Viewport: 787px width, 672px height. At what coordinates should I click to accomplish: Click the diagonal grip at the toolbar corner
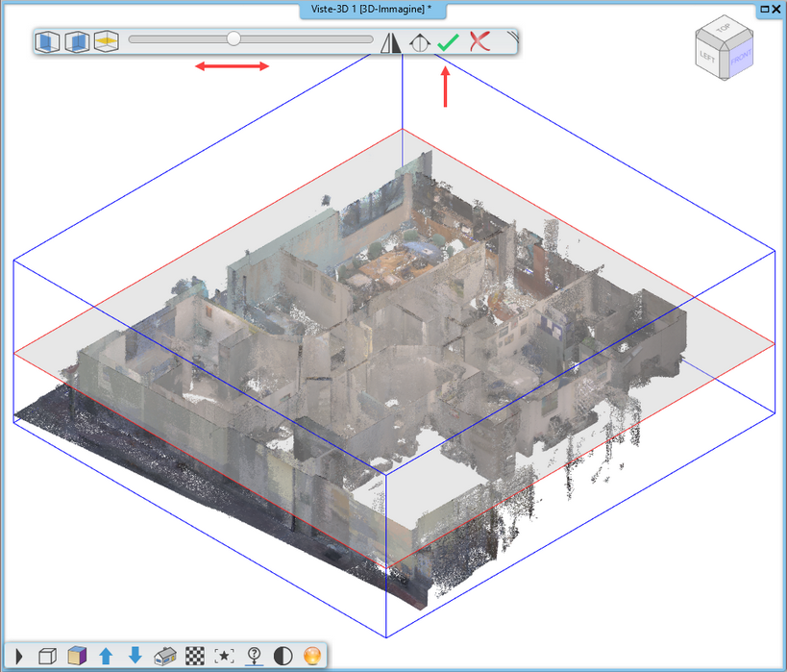[512, 37]
